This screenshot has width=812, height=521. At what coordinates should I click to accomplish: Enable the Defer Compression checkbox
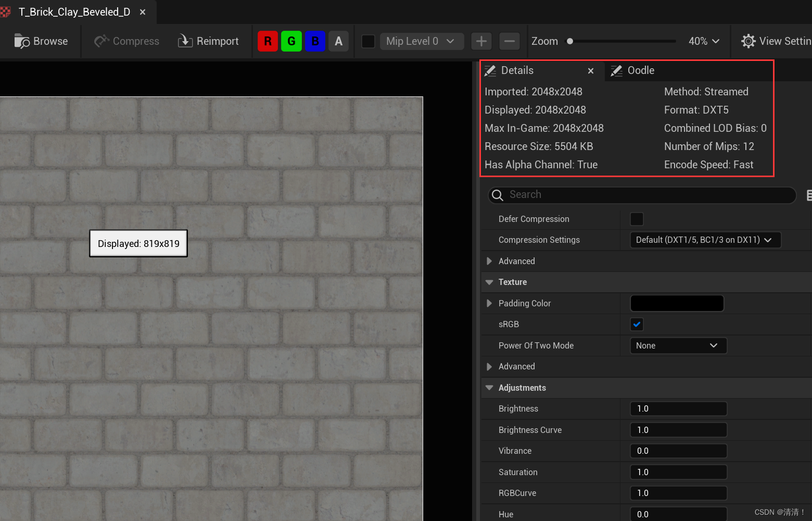637,219
